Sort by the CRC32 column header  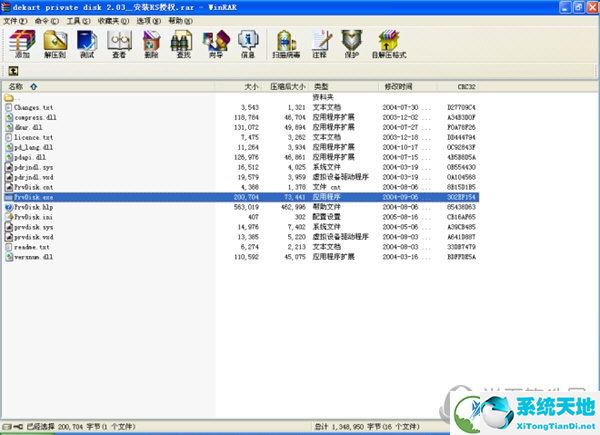click(x=458, y=87)
